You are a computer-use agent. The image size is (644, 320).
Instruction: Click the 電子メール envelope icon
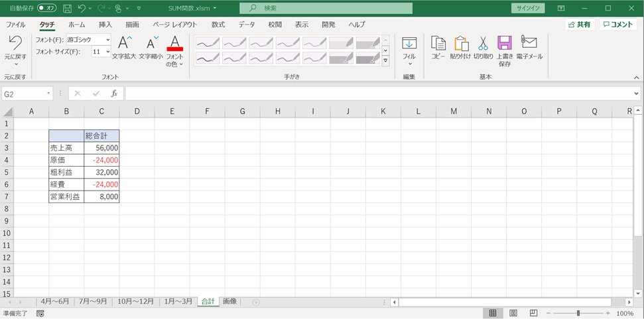529,44
